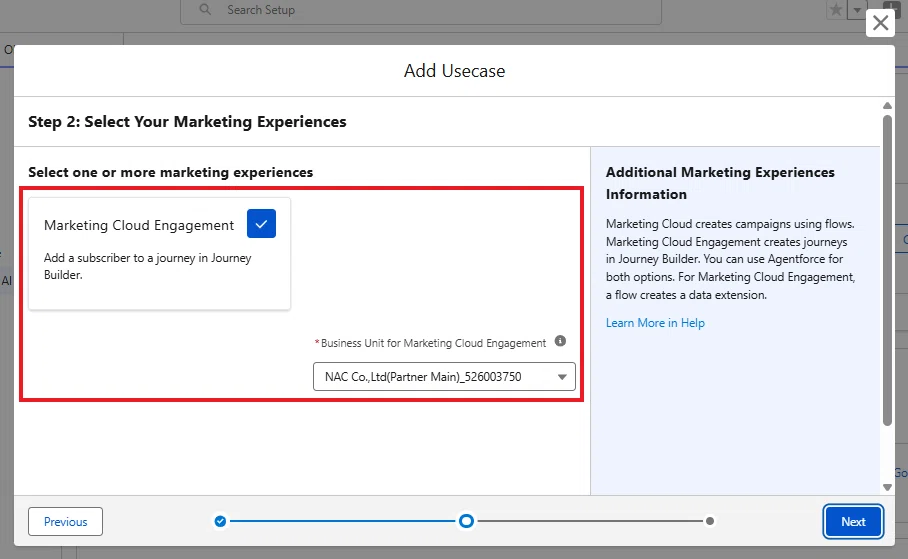
Task: Open the Business Unit dropdown
Action: [x=444, y=377]
